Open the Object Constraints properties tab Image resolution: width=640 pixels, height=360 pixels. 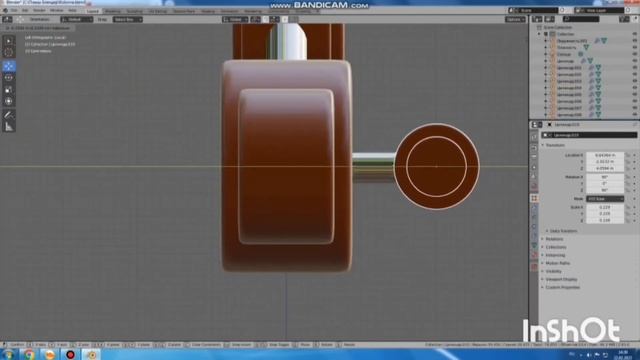click(x=534, y=237)
